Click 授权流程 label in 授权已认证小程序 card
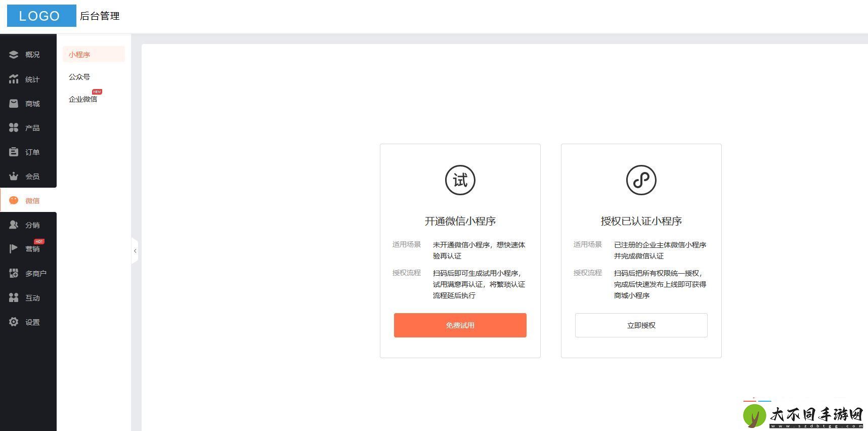868x431 pixels. point(587,273)
